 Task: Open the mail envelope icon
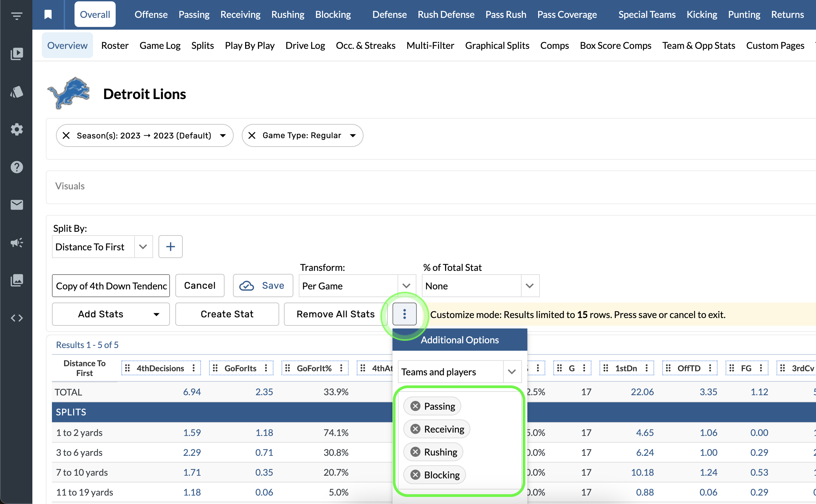[17, 205]
